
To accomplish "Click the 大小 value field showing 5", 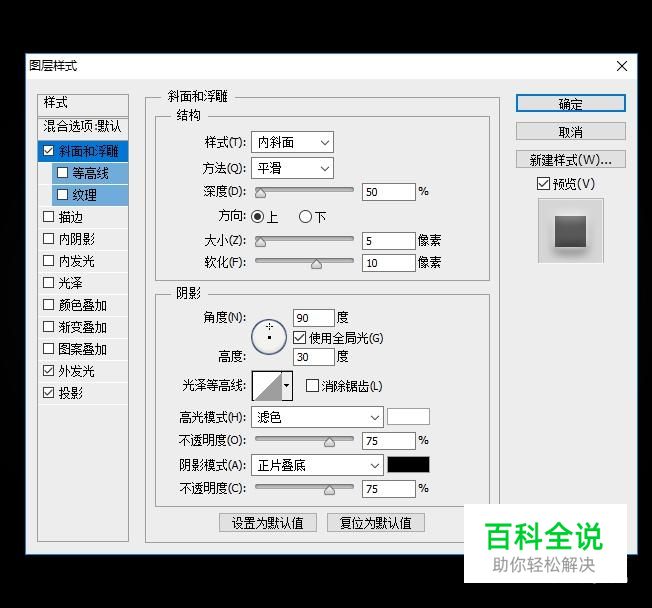I will (389, 241).
